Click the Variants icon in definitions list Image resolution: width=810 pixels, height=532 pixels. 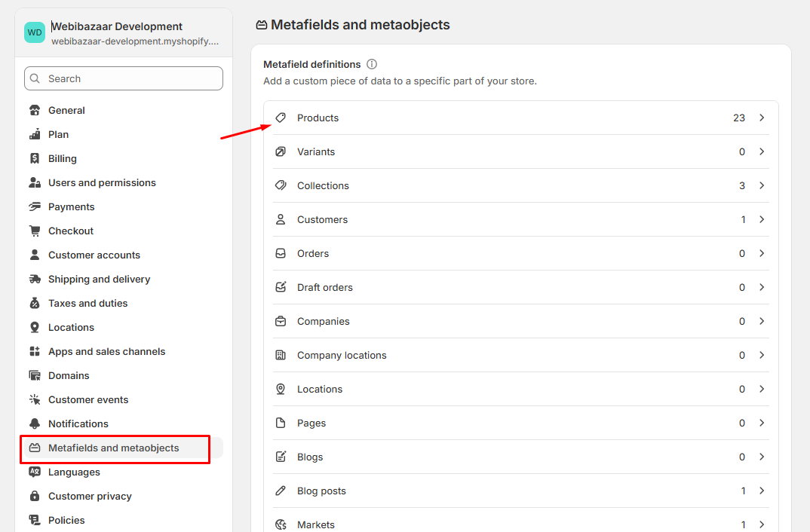tap(281, 151)
